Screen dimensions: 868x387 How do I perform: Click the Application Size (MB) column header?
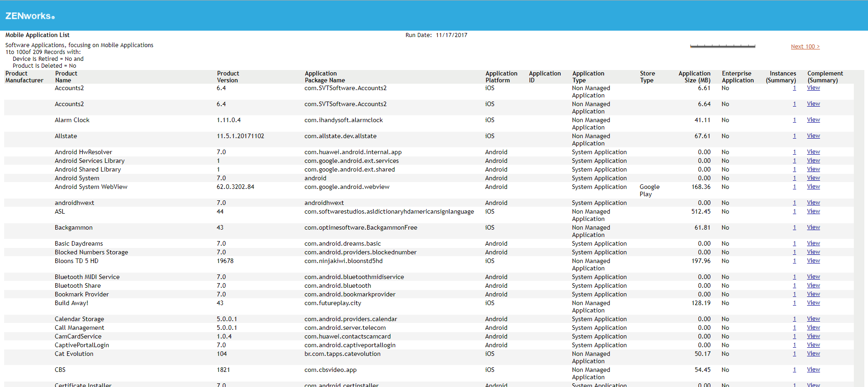(x=694, y=77)
